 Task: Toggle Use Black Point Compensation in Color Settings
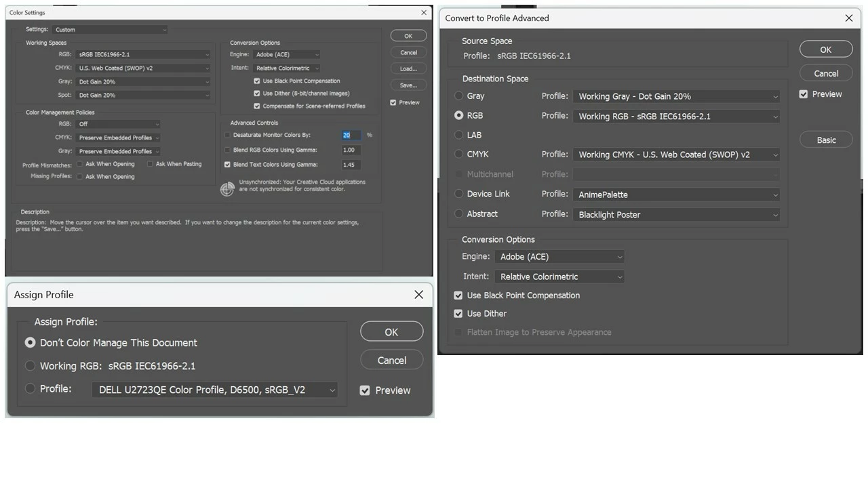click(257, 81)
